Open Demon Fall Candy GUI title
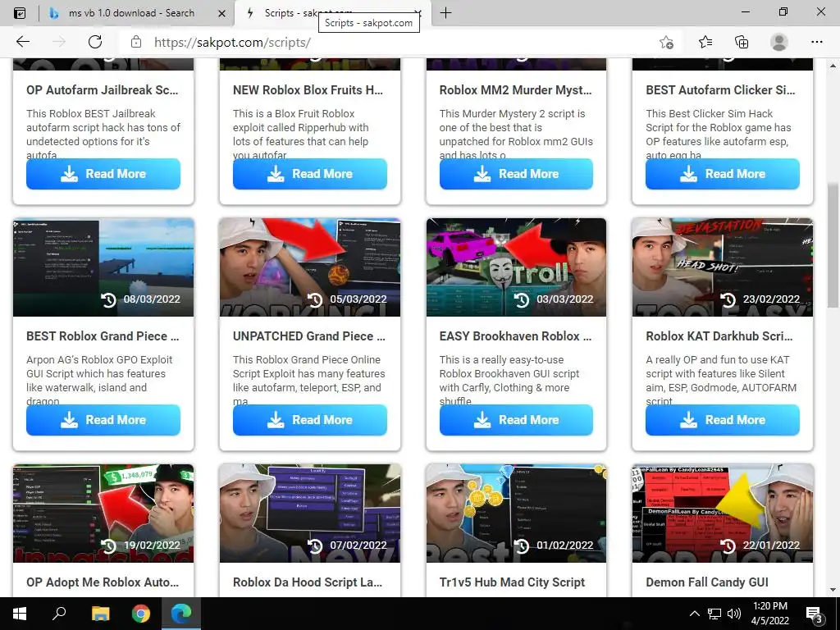The width and height of the screenshot is (840, 630). pyautogui.click(x=707, y=582)
